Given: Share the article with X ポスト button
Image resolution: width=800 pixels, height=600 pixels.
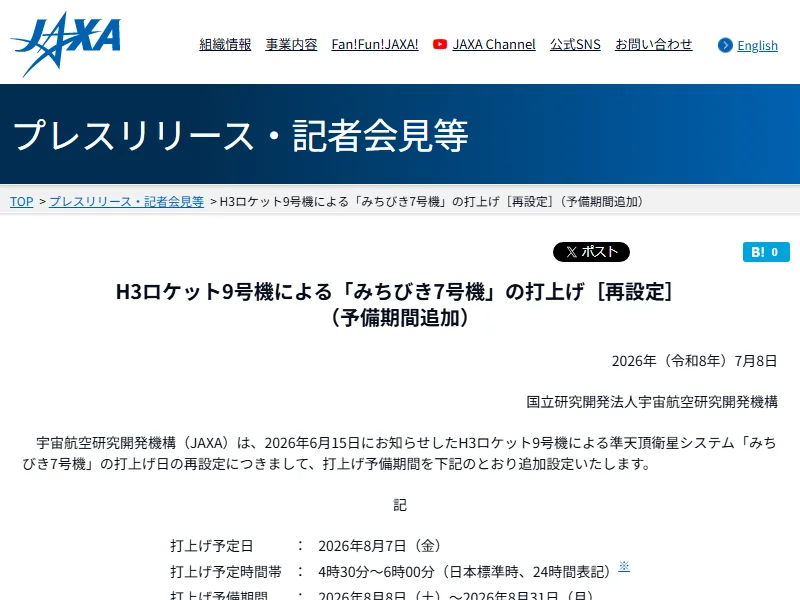Looking at the screenshot, I should pyautogui.click(x=591, y=252).
